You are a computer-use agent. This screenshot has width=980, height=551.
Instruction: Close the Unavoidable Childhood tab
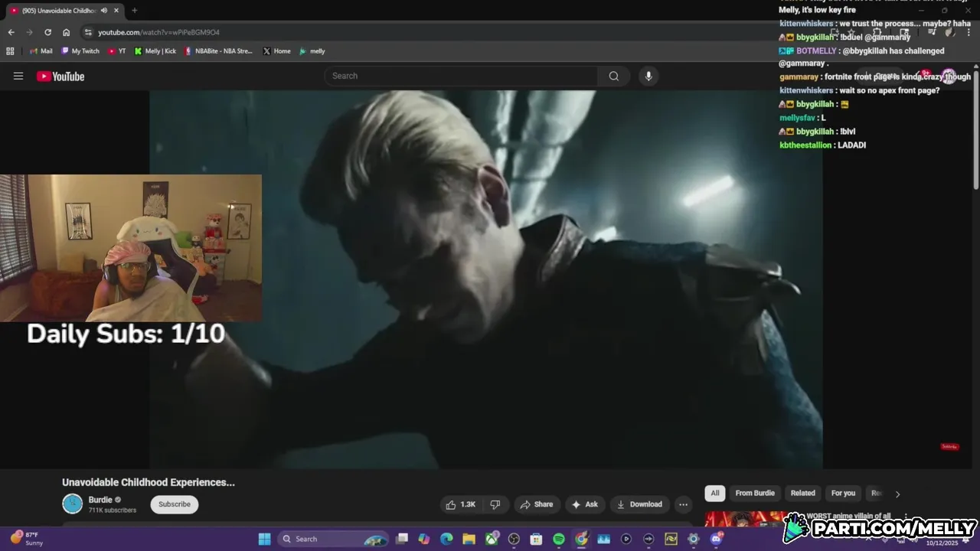point(115,11)
